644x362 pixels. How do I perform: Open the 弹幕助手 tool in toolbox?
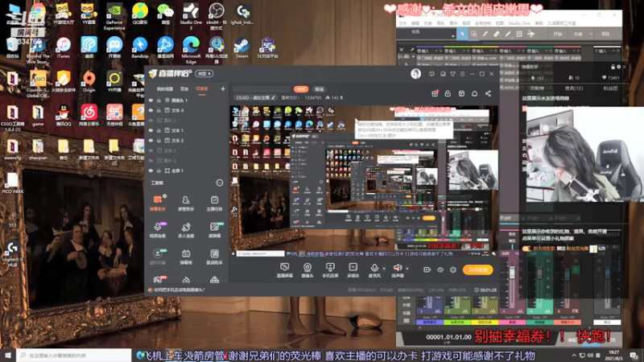coord(157,203)
